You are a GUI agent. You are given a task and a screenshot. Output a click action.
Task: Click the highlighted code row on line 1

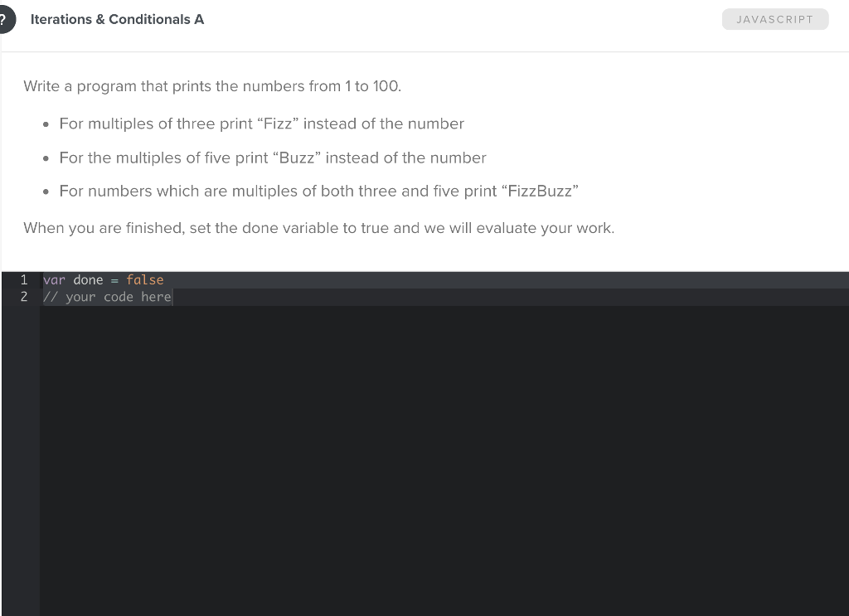tap(332, 279)
